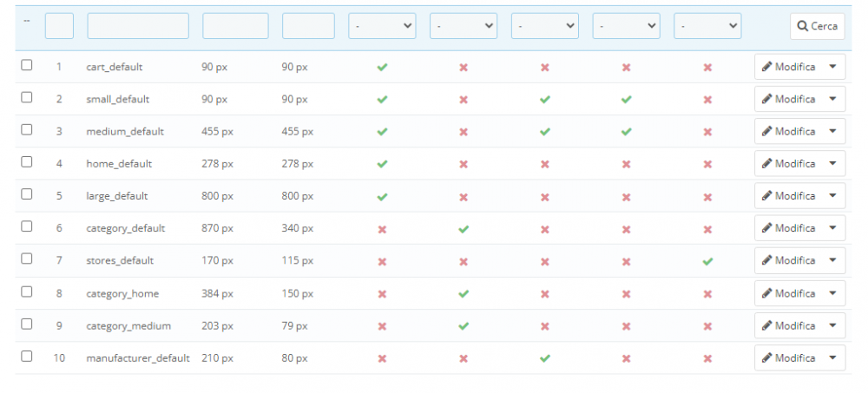The height and width of the screenshot is (393, 868).
Task: Check the manufacturer_default row checkbox
Action: coord(27,356)
